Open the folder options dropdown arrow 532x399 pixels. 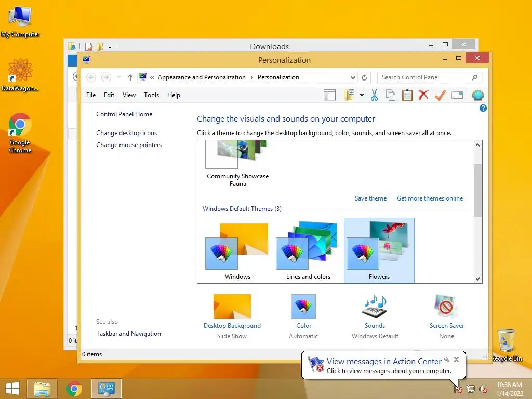(x=362, y=96)
